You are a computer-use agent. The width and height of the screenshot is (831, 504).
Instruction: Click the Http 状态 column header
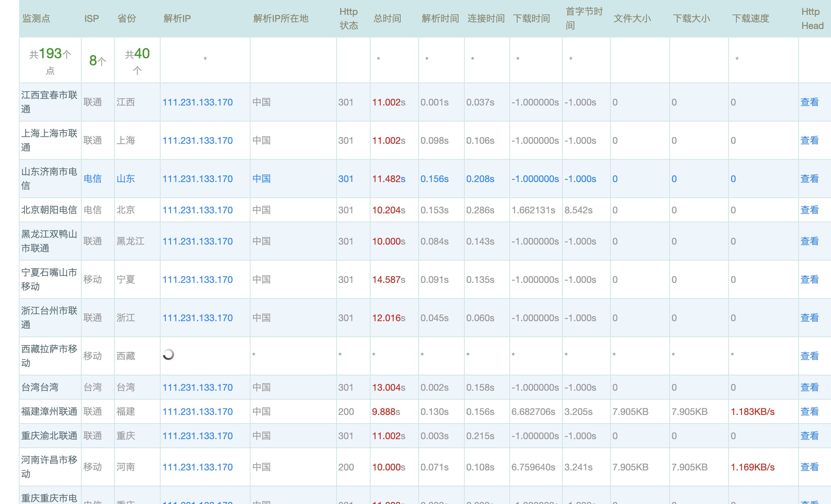pos(349,18)
